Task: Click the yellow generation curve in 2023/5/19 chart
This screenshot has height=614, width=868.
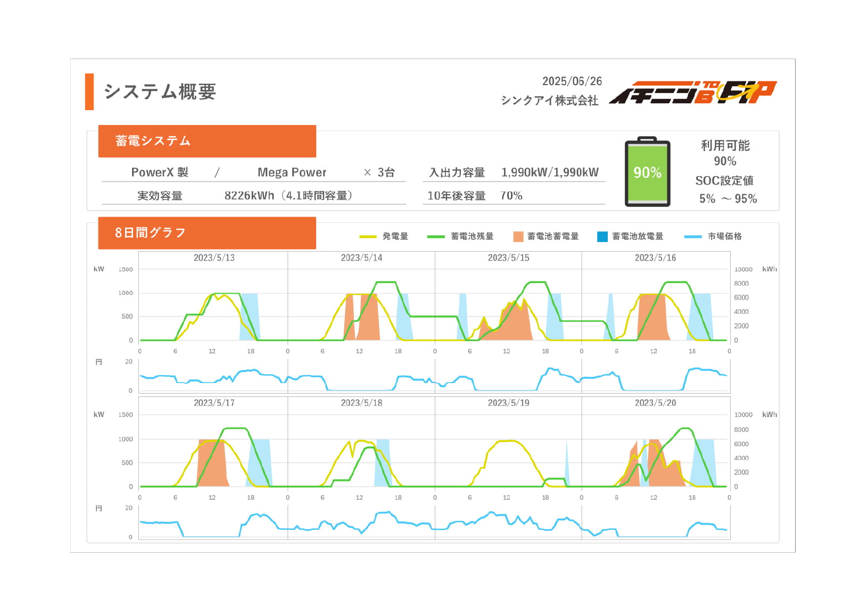Action: coord(508,441)
